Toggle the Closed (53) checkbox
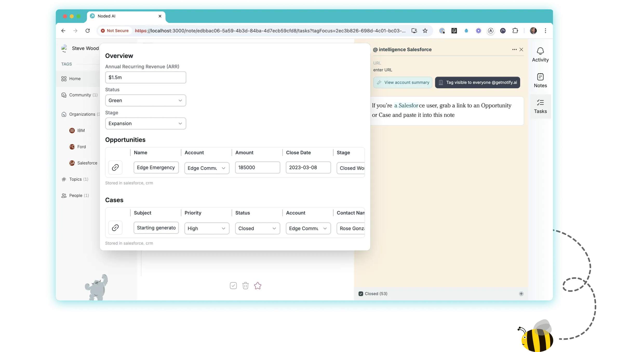Screen dimensions: 644x352 tap(360, 294)
